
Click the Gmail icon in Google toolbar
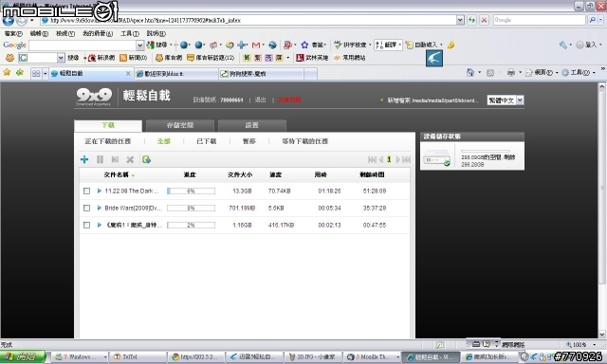tap(255, 45)
